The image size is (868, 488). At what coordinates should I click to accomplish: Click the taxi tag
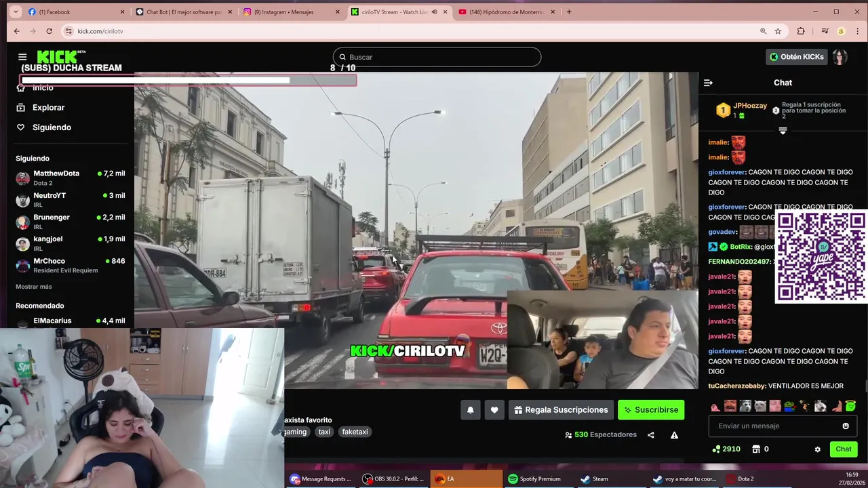pyautogui.click(x=324, y=432)
